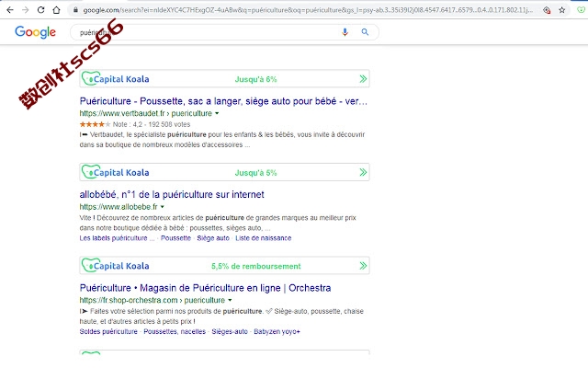The image size is (588, 368).
Task: Go back to the previous page
Action: [x=10, y=10]
